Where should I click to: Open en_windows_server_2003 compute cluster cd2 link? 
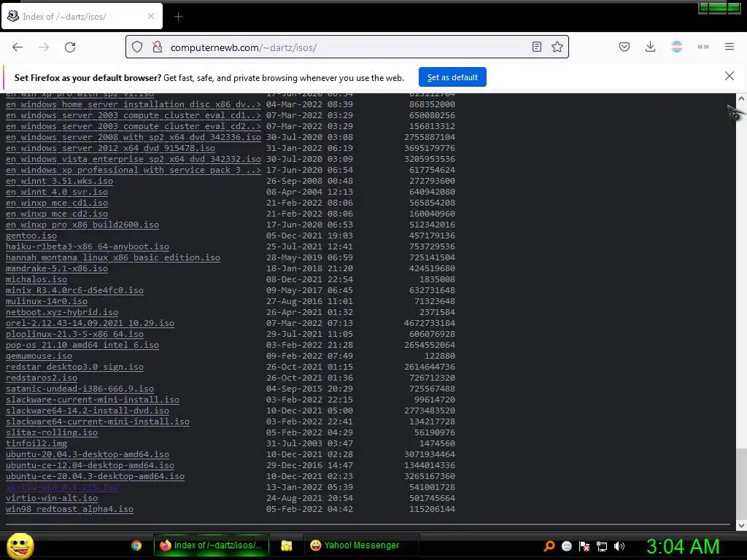point(133,126)
